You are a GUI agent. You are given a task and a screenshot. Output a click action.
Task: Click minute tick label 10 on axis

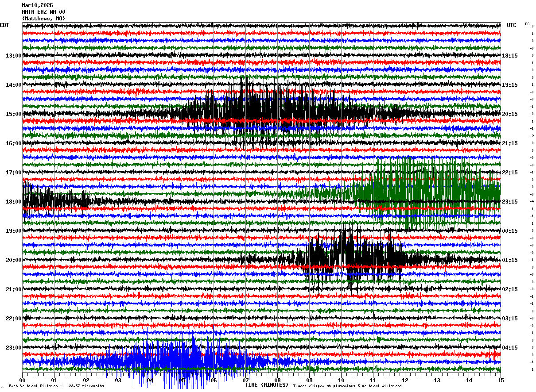point(342,380)
